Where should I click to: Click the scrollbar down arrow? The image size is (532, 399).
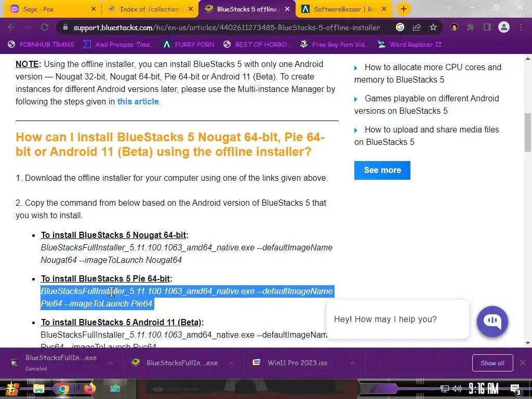(528, 343)
